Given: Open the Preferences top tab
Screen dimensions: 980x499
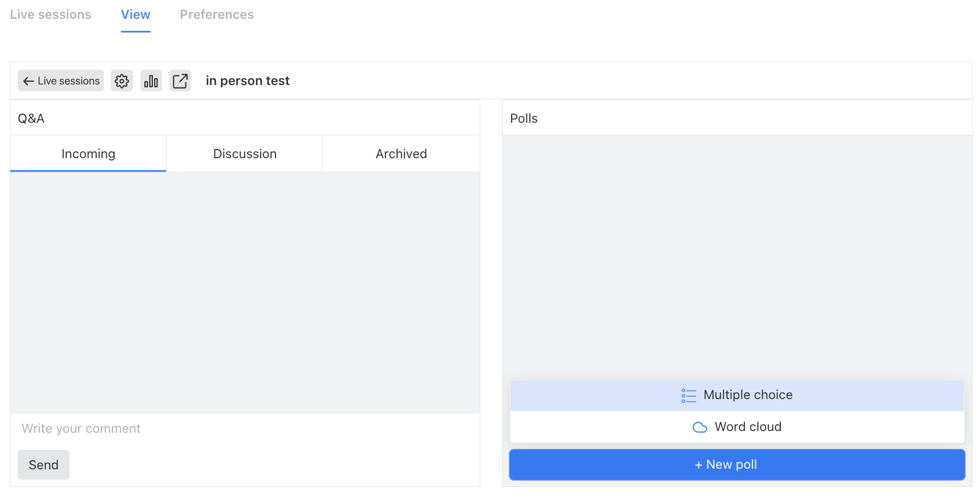Looking at the screenshot, I should pyautogui.click(x=217, y=15).
